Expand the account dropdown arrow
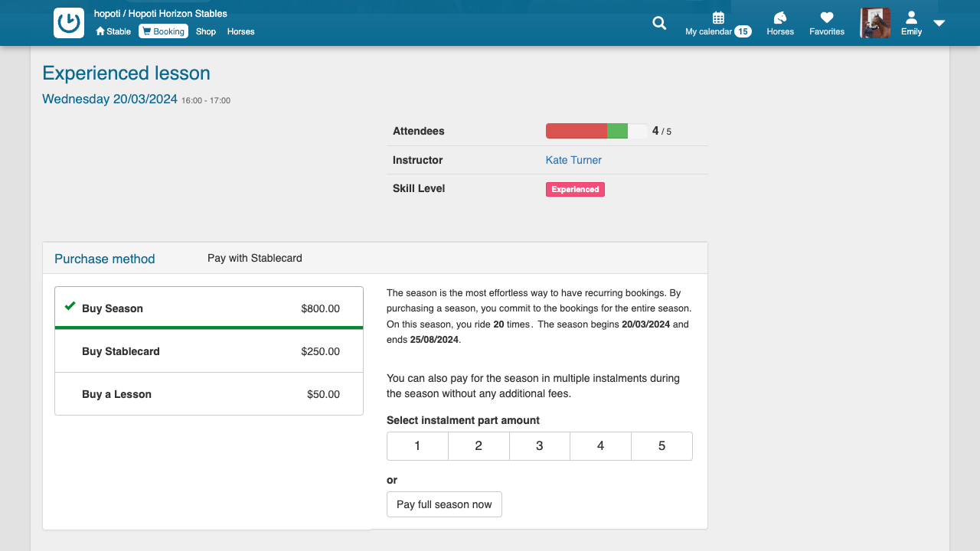The height and width of the screenshot is (551, 980). (x=939, y=23)
